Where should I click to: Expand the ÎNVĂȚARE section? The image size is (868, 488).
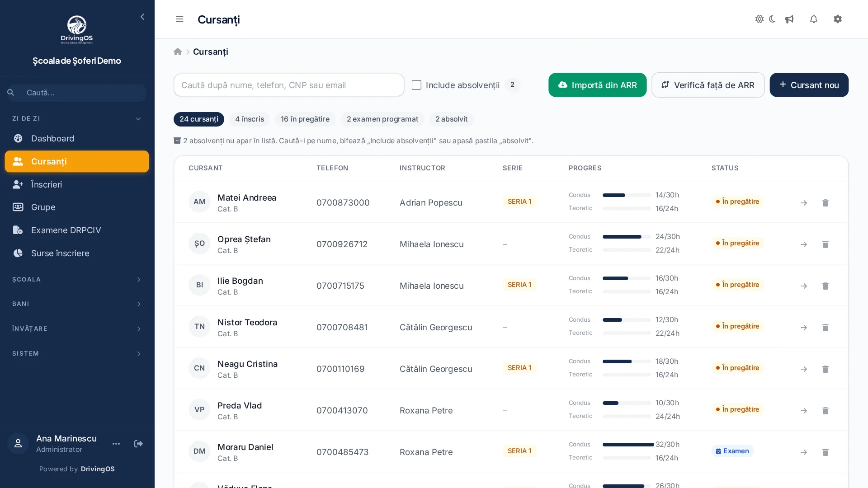click(x=77, y=328)
